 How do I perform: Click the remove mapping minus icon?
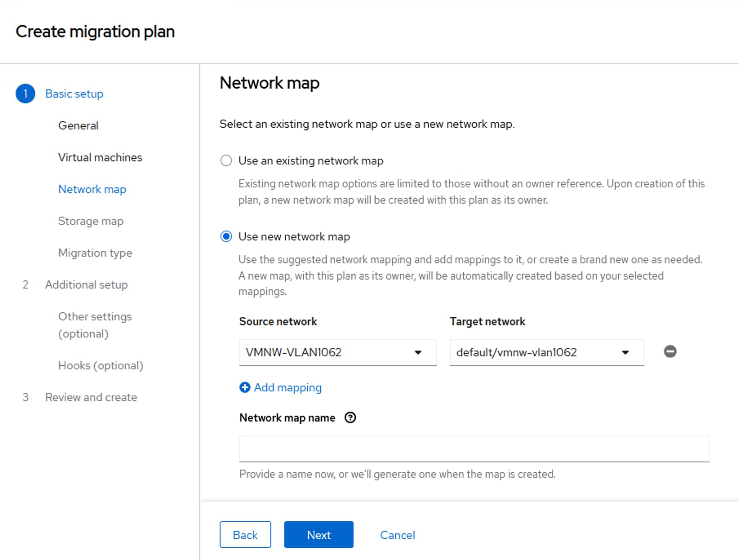[x=670, y=351]
